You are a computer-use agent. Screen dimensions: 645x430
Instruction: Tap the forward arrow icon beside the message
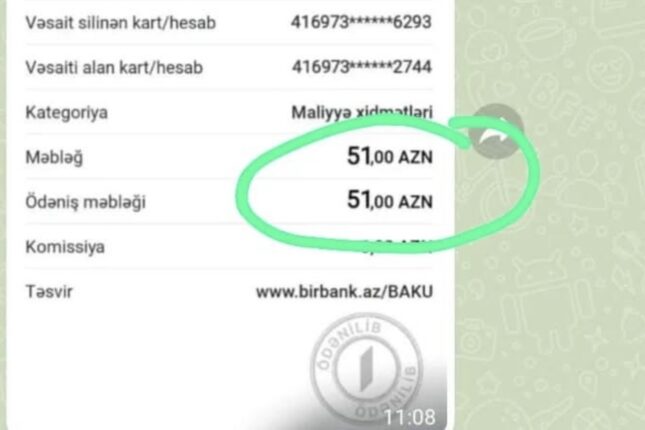click(497, 130)
